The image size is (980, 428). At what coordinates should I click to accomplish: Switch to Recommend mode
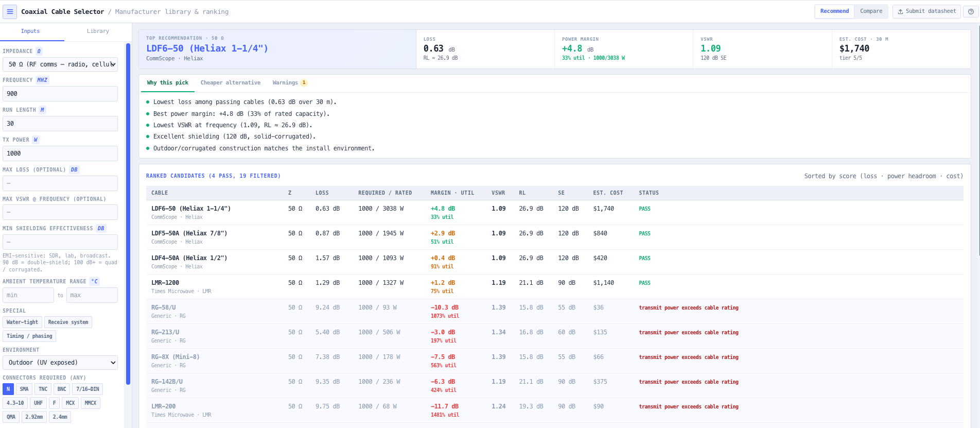(x=834, y=11)
